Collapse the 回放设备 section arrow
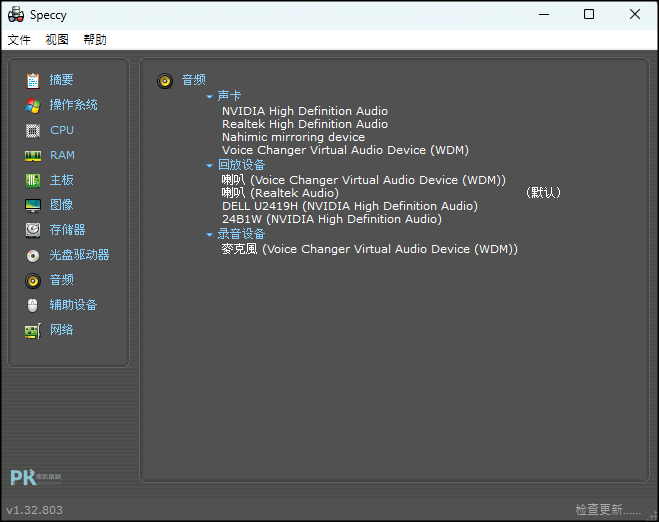 tap(209, 166)
